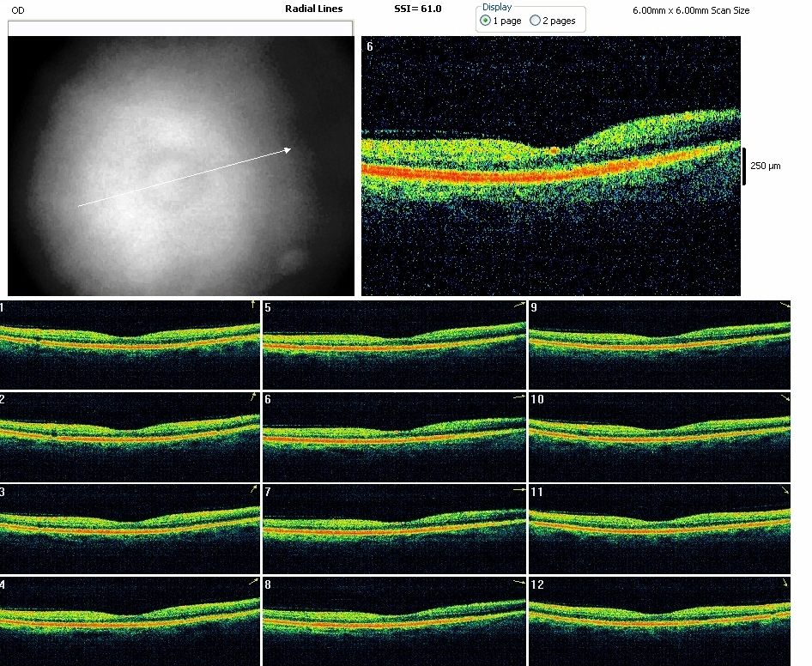Open radial scan thumbnail number 1
Viewport: 812px width, 666px height.
[129, 344]
